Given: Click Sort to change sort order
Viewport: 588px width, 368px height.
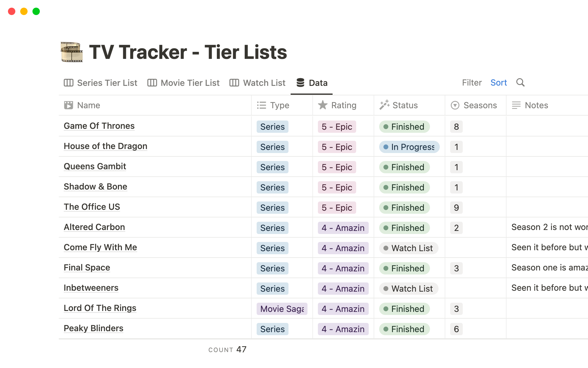Looking at the screenshot, I should pos(499,82).
